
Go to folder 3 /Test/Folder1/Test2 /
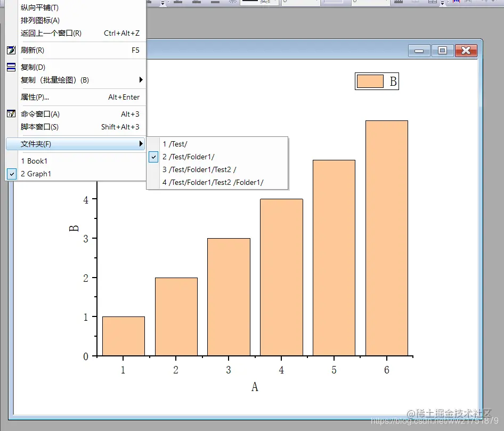(x=217, y=170)
